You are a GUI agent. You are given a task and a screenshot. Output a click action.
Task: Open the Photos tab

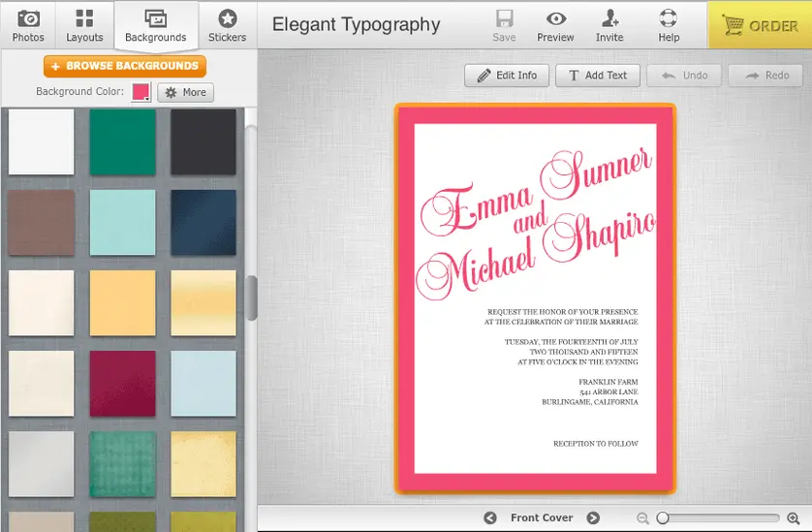(x=28, y=26)
